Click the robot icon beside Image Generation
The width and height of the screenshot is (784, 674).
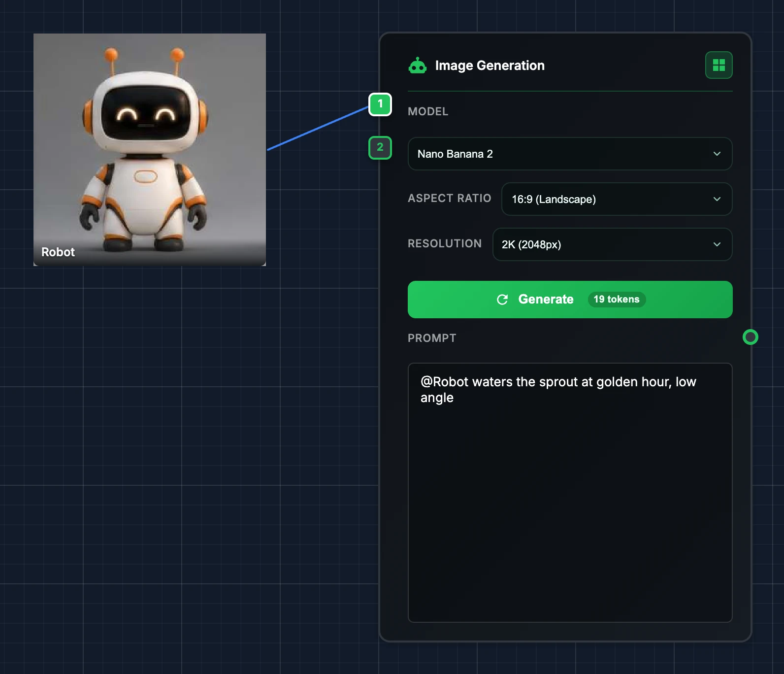coord(418,66)
